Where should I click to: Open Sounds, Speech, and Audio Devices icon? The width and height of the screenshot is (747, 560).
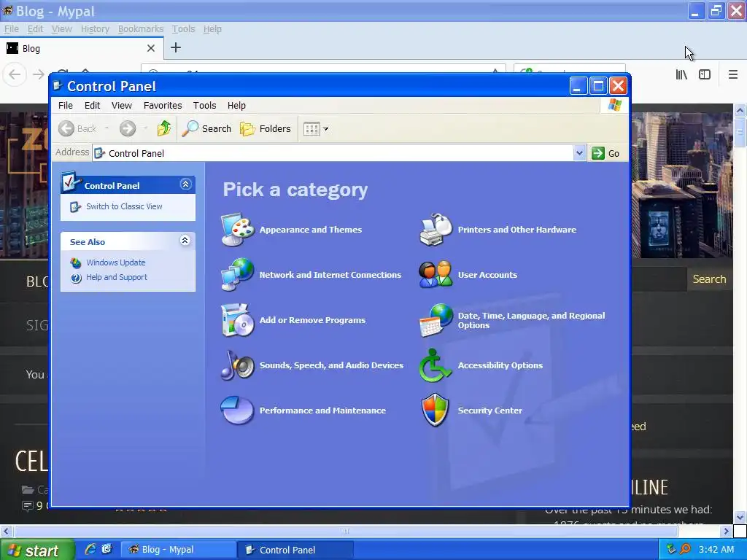click(238, 365)
